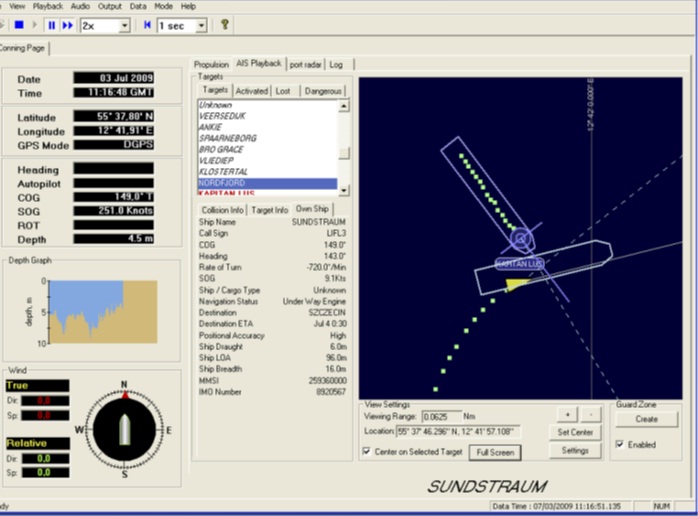Screen dimensions: 698x516
Task: Click the step back icon
Action: (148, 25)
